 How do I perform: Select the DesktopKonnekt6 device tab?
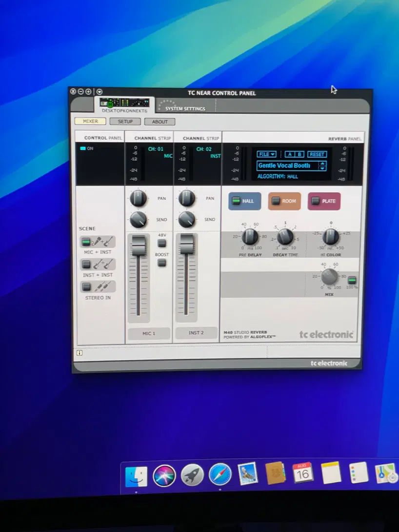124,105
